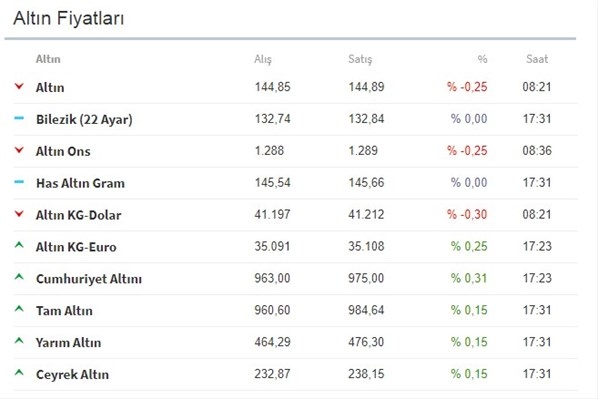Click the green up arrow beside Yarım Altın
Image resolution: width=598 pixels, height=399 pixels.
pyautogui.click(x=19, y=341)
